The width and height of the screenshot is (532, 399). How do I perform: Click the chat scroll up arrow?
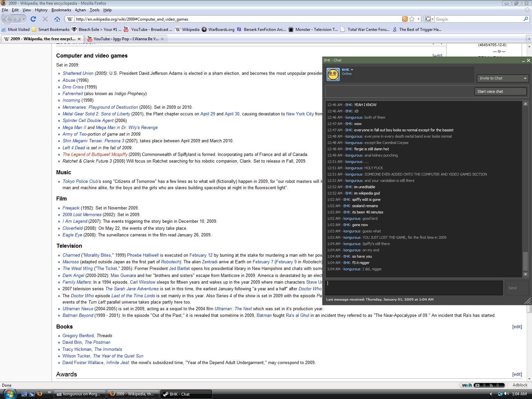point(525,104)
